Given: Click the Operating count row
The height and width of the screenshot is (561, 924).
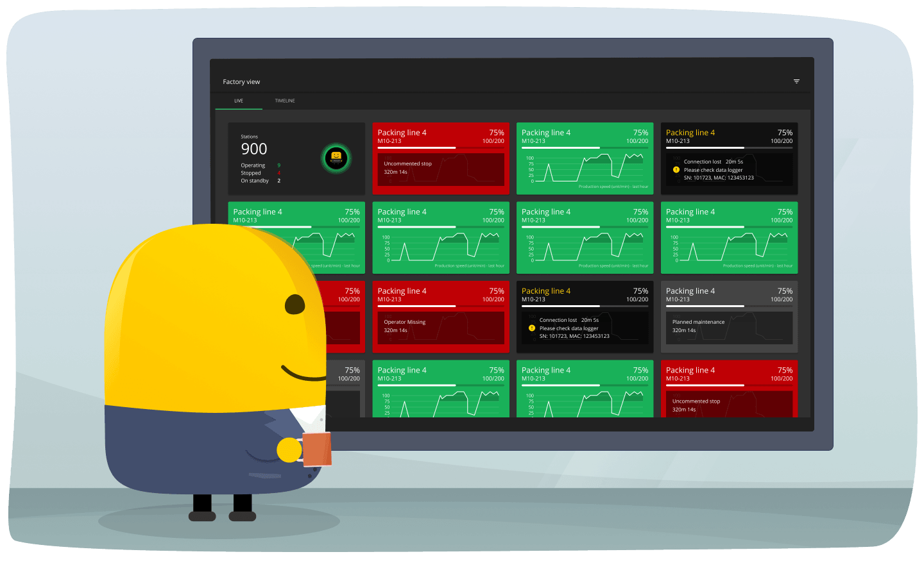Looking at the screenshot, I should [261, 165].
